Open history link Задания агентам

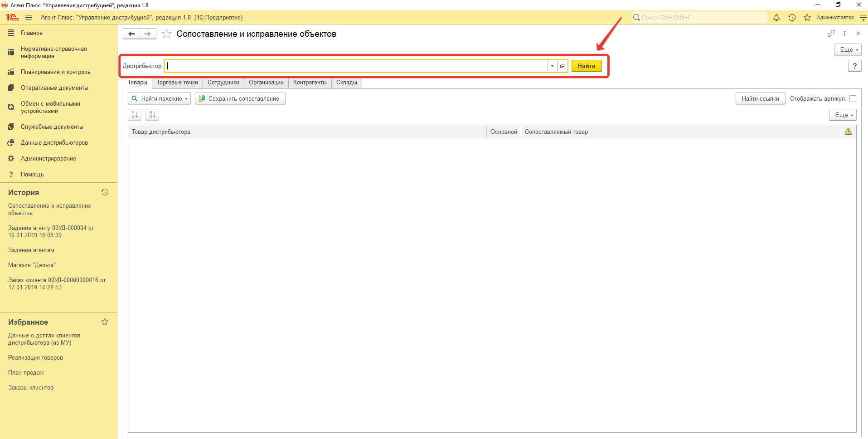(31, 250)
